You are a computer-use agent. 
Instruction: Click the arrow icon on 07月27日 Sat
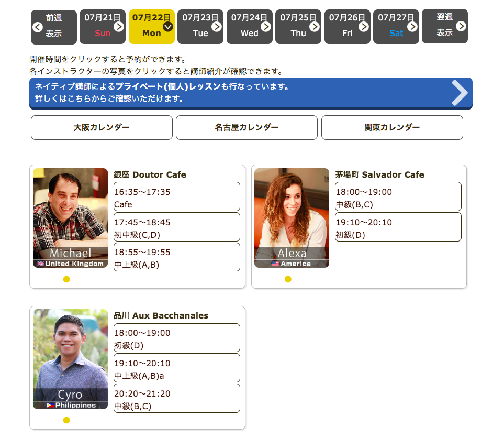point(412,27)
